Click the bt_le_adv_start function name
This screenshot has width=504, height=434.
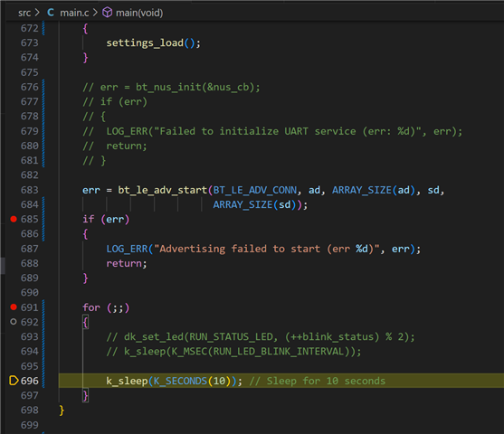162,190
